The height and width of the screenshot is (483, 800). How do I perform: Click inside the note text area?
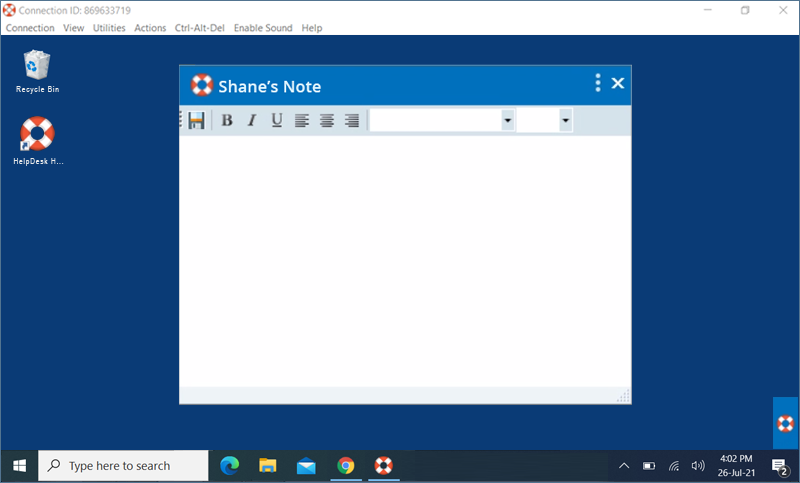pos(405,260)
